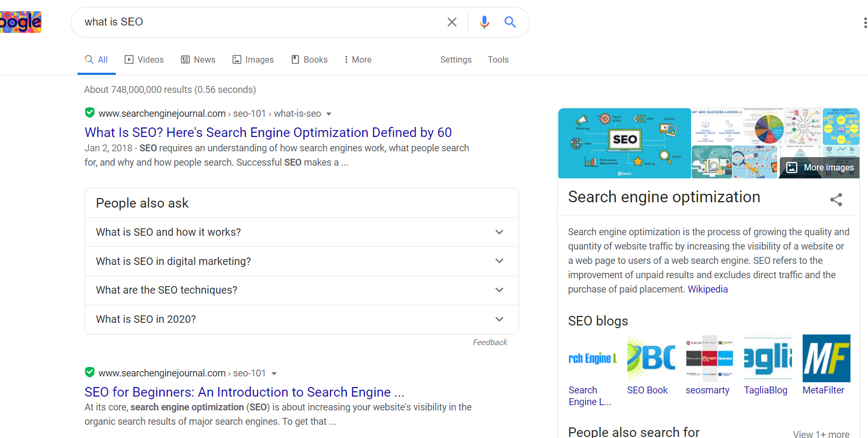Open 'SEO for Beginners: An Introduction' result
Screen dimensions: 868x438
tap(244, 392)
